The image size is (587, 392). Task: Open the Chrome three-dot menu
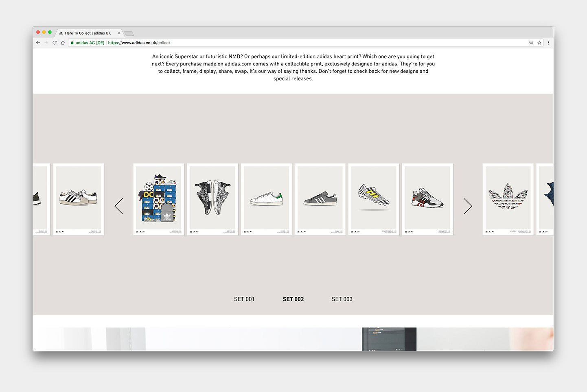548,43
